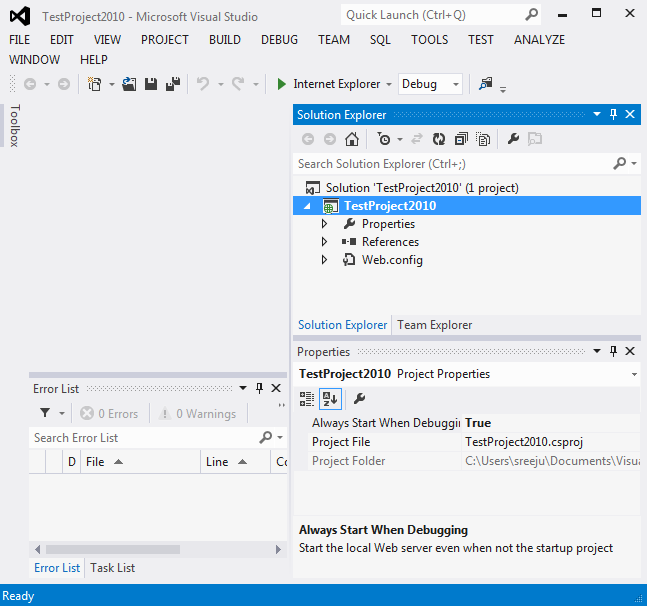Click the Pending Changes Filter clock icon
The image size is (647, 606).
(x=384, y=139)
